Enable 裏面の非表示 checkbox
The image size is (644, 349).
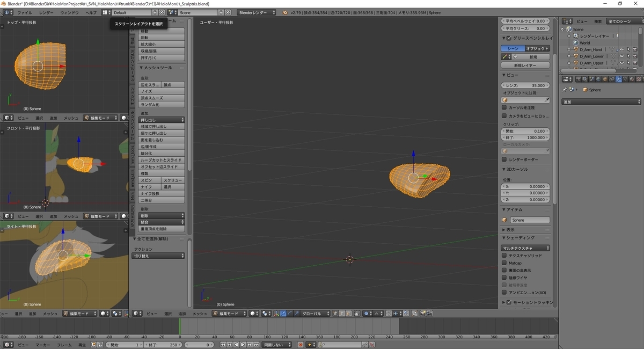[504, 270]
